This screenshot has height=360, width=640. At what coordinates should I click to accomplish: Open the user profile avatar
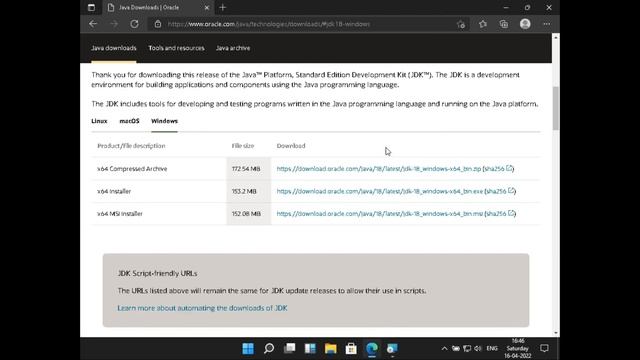click(525, 24)
